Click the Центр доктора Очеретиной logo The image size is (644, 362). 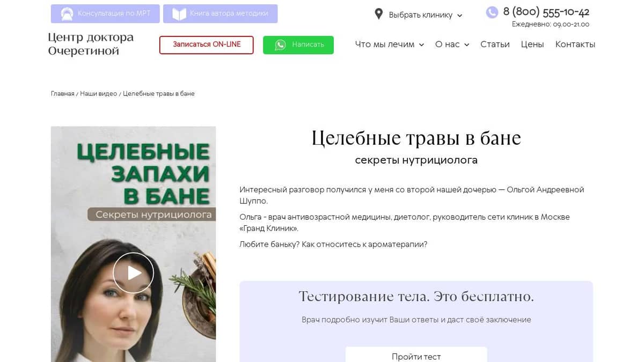pos(91,45)
